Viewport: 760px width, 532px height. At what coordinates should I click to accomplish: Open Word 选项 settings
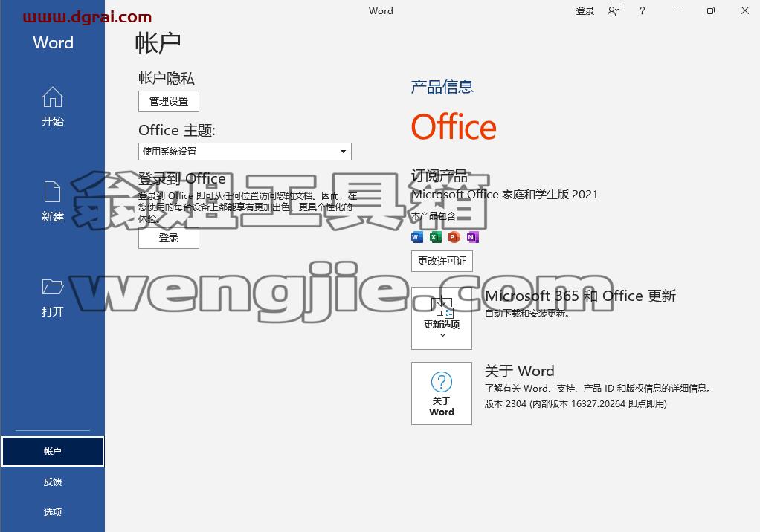pos(52,512)
